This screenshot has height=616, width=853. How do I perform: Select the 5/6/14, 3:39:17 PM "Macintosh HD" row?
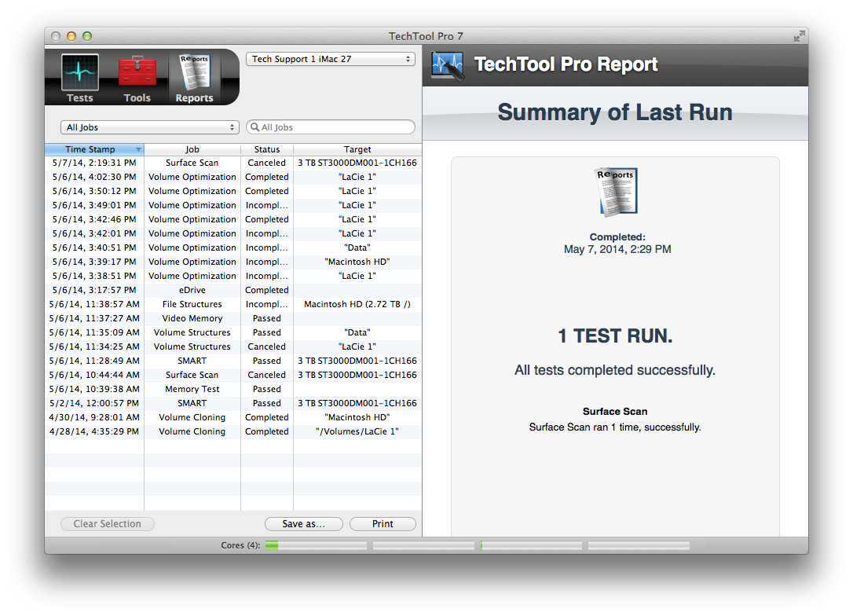tap(233, 262)
